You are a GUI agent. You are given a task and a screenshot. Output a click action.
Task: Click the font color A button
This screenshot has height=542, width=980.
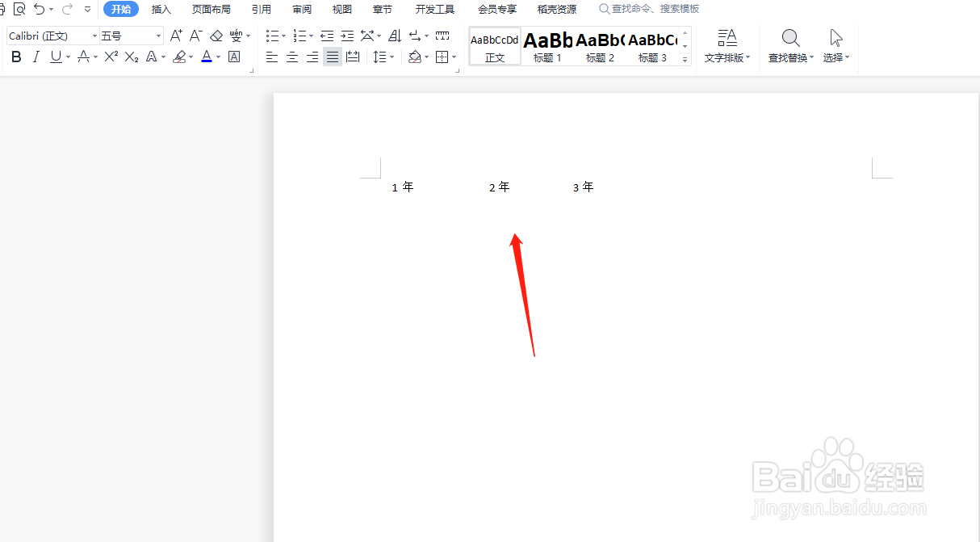pyautogui.click(x=207, y=57)
